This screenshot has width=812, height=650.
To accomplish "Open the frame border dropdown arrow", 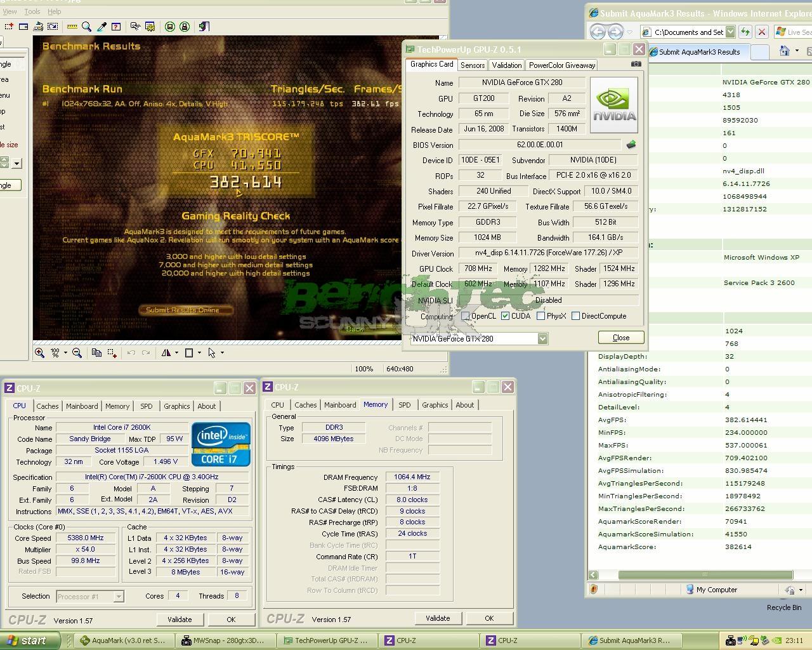I will tap(199, 353).
